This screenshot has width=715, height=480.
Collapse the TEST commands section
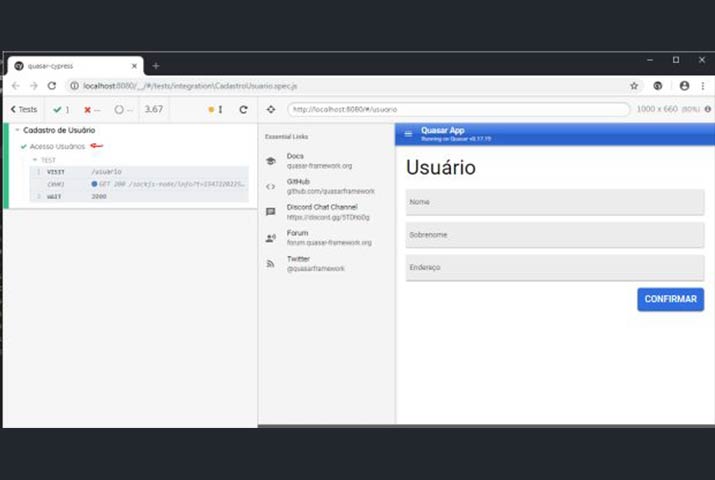tap(35, 160)
